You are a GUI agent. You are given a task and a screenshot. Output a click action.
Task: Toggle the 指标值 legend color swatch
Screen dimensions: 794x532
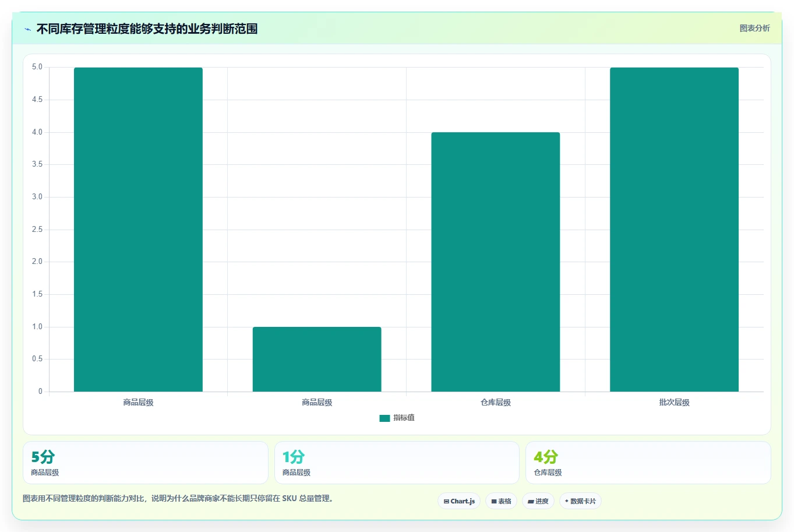pos(384,418)
